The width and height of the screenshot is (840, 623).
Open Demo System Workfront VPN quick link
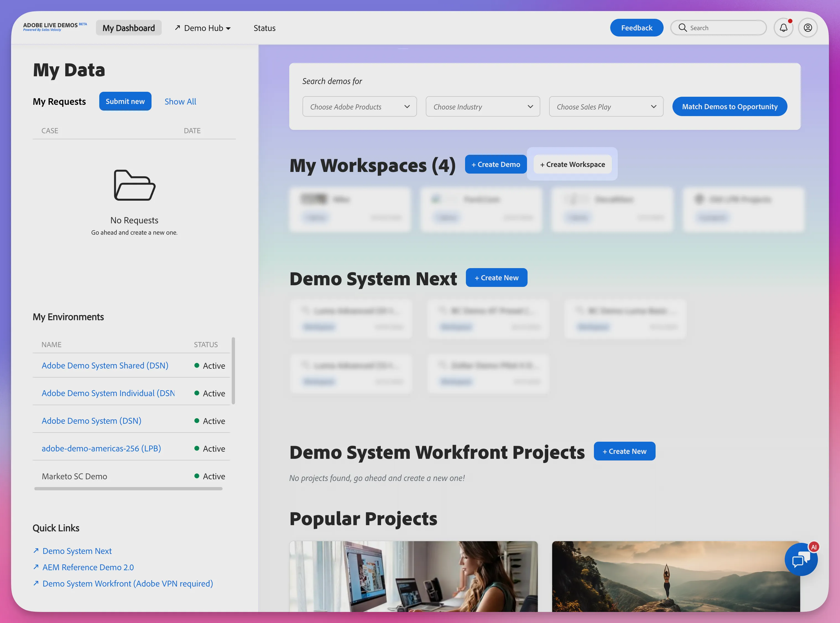[127, 583]
